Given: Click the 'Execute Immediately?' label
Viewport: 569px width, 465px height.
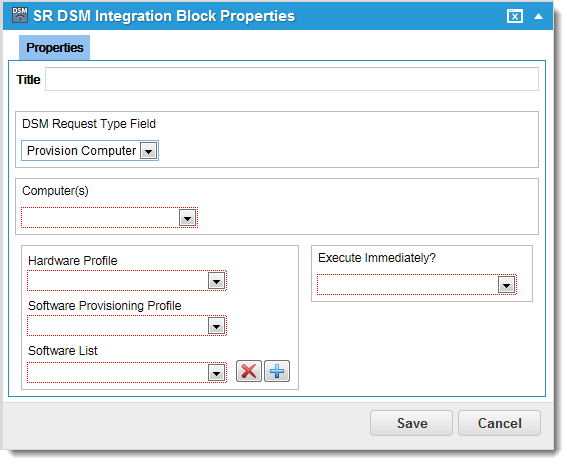Looking at the screenshot, I should click(x=377, y=258).
